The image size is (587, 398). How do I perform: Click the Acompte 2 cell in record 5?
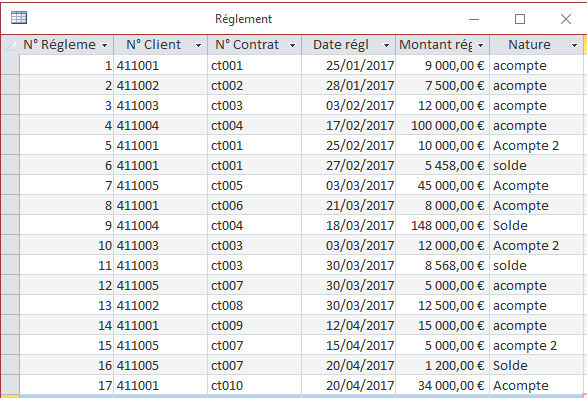click(x=536, y=145)
